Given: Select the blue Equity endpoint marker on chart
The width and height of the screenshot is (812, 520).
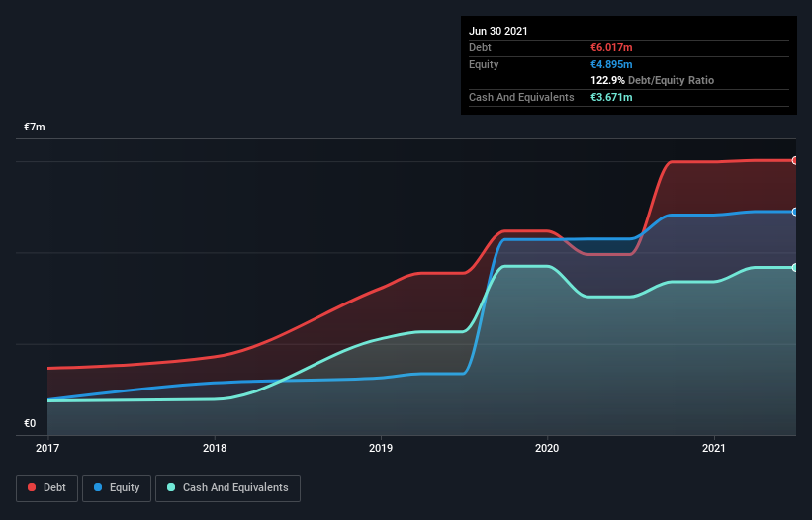Looking at the screenshot, I should click(794, 212).
